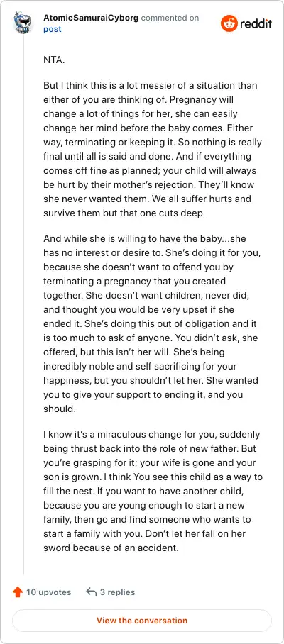
Task: Select the "View the conversation" button
Action: coord(142,620)
